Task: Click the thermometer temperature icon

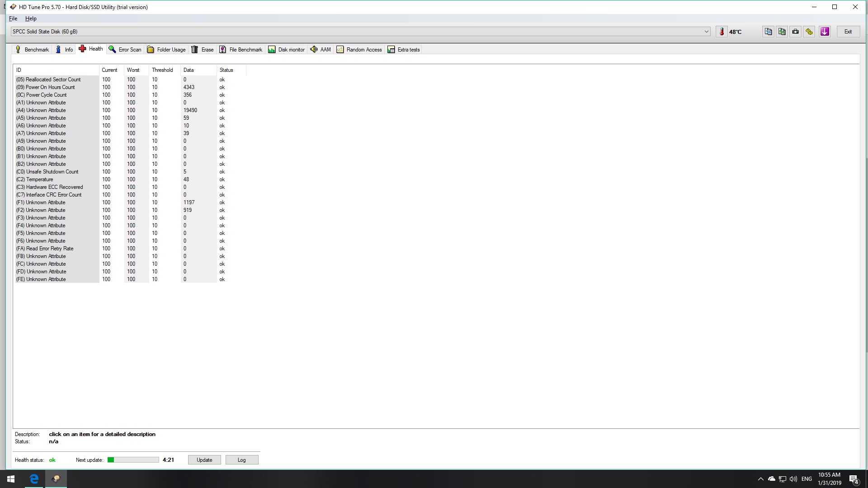Action: pos(722,32)
